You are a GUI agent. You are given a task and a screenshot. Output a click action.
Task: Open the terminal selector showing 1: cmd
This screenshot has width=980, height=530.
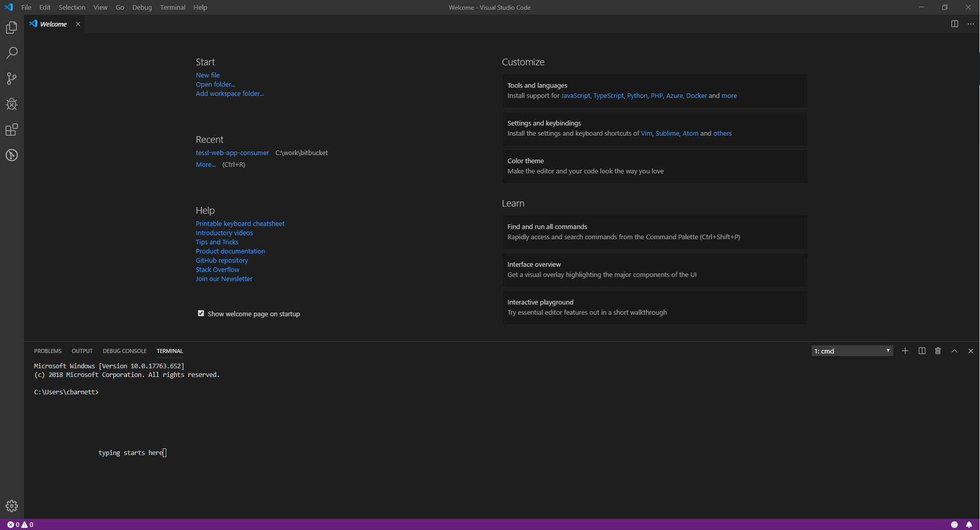click(851, 351)
